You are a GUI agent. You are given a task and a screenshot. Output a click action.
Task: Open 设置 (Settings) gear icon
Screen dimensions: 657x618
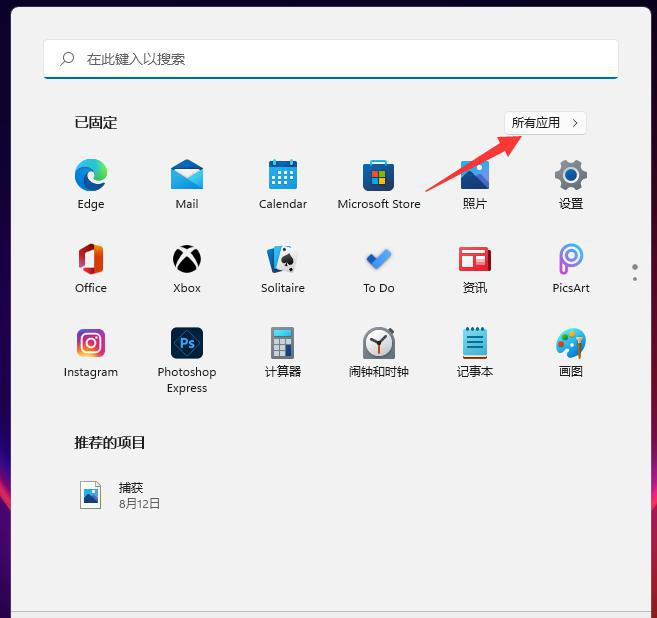(x=570, y=176)
